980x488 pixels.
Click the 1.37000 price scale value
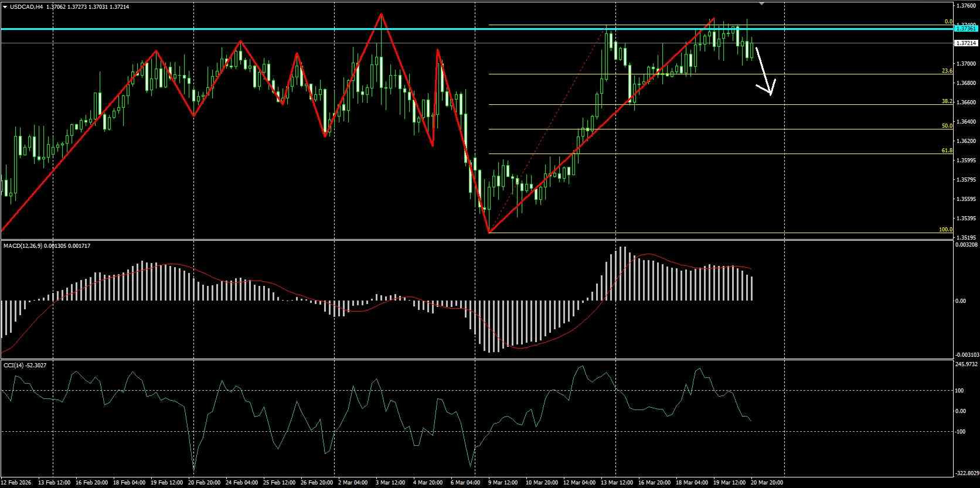click(965, 63)
